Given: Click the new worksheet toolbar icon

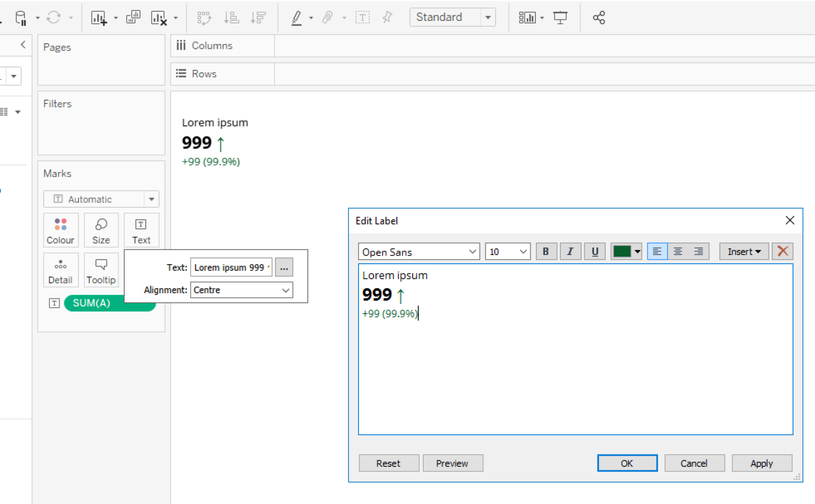Looking at the screenshot, I should tap(99, 18).
